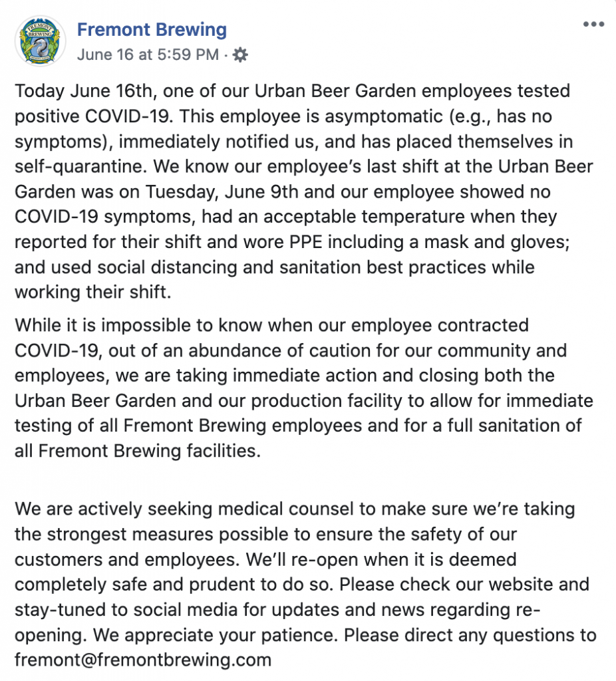This screenshot has width=616, height=681.
Task: Click the sentence "working their shift."
Action: tap(93, 293)
